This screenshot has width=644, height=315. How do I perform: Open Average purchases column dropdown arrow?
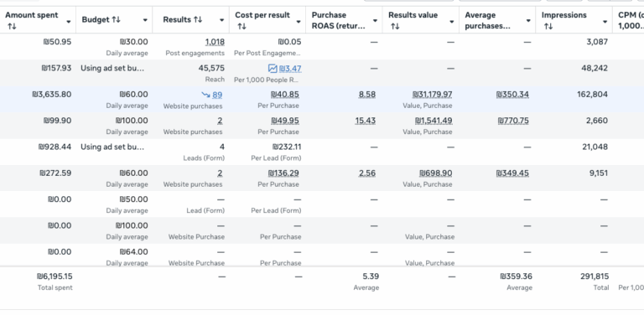click(x=528, y=20)
